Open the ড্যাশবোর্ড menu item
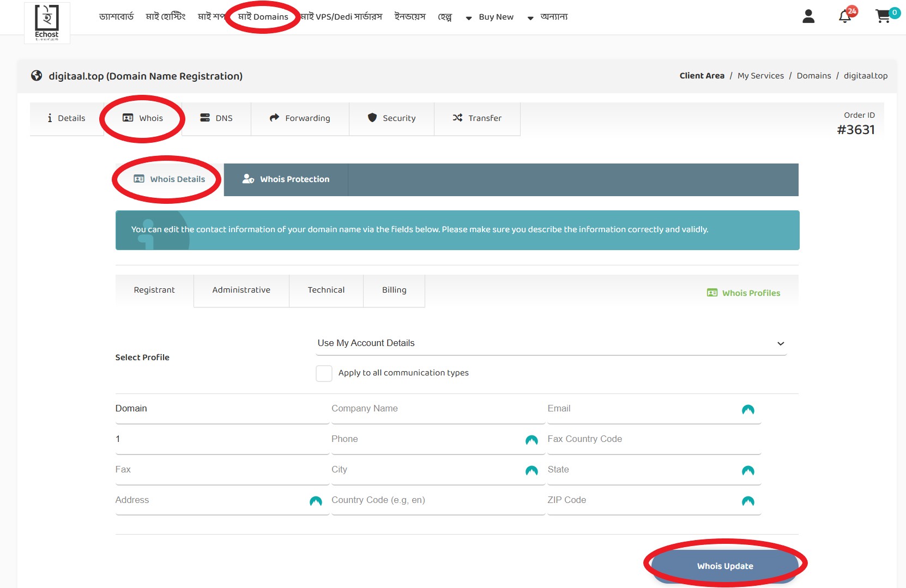Screen dimensions: 906x588 click(x=116, y=17)
